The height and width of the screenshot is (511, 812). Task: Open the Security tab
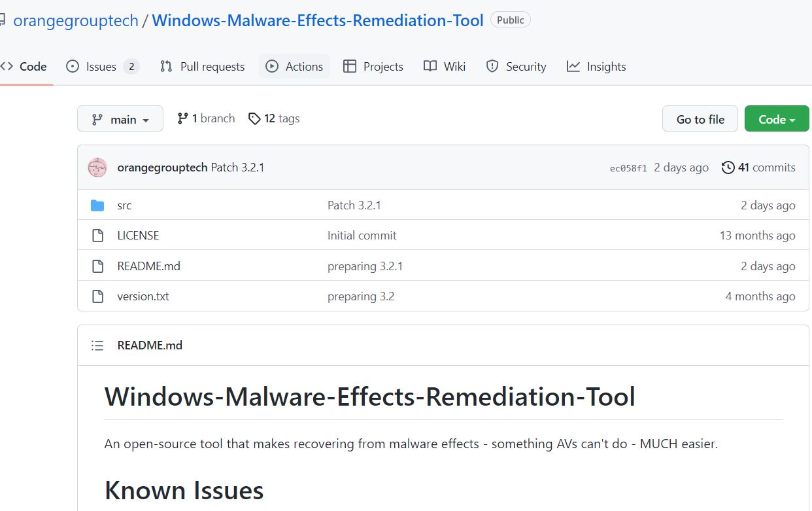(x=516, y=66)
